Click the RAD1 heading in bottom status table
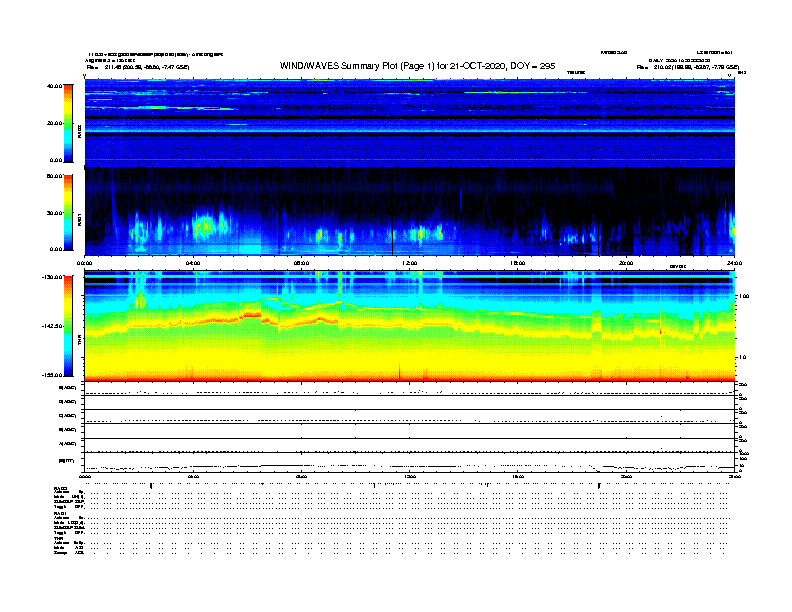792x612 pixels. point(60,513)
